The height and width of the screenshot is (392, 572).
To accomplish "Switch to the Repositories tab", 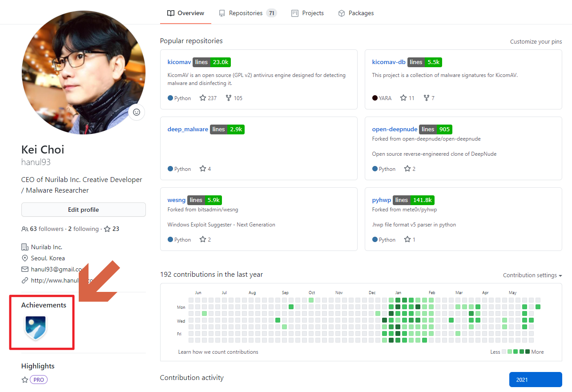I will [247, 13].
